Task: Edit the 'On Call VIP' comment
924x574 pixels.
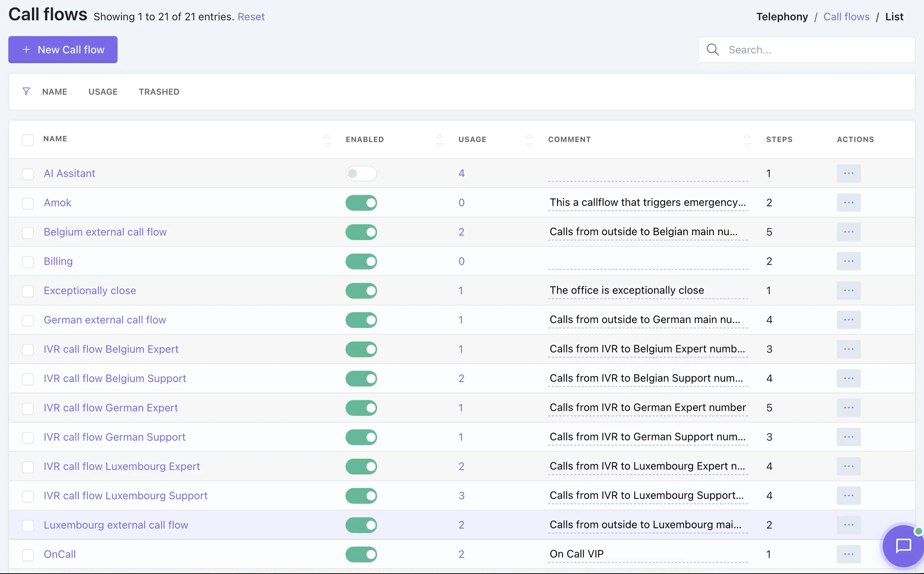Action: click(648, 554)
